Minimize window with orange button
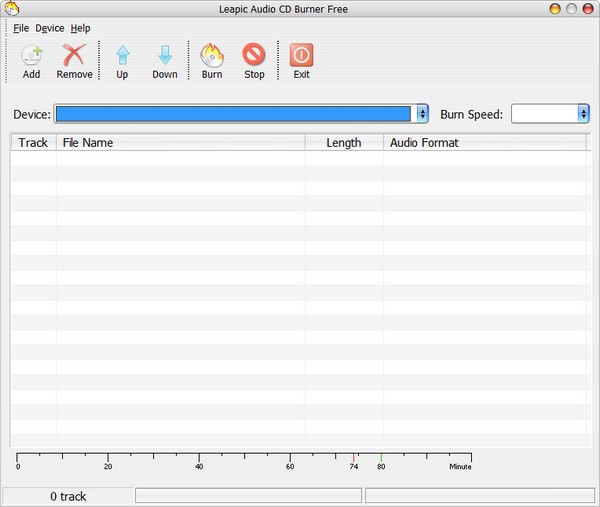Viewport: 600px width, 507px height. click(x=555, y=8)
